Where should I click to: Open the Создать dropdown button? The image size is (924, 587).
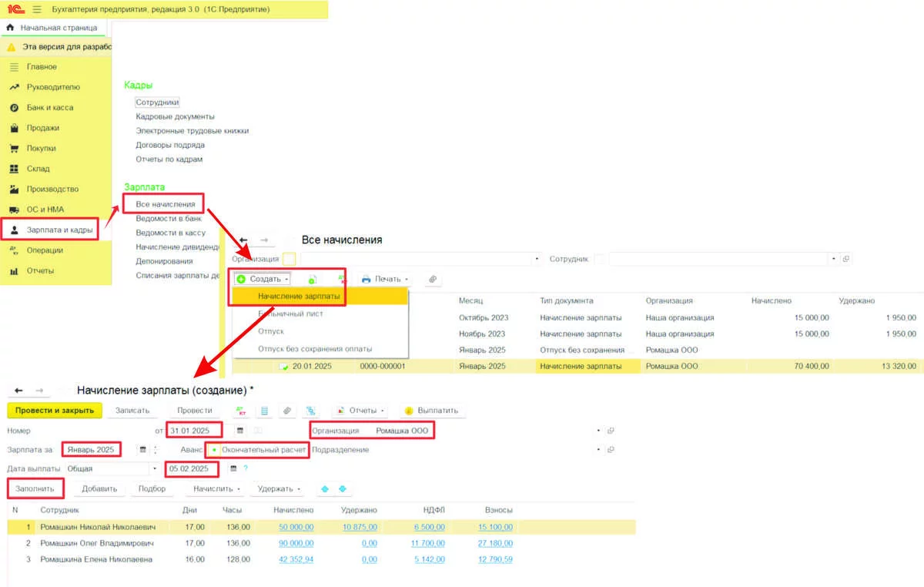(263, 279)
